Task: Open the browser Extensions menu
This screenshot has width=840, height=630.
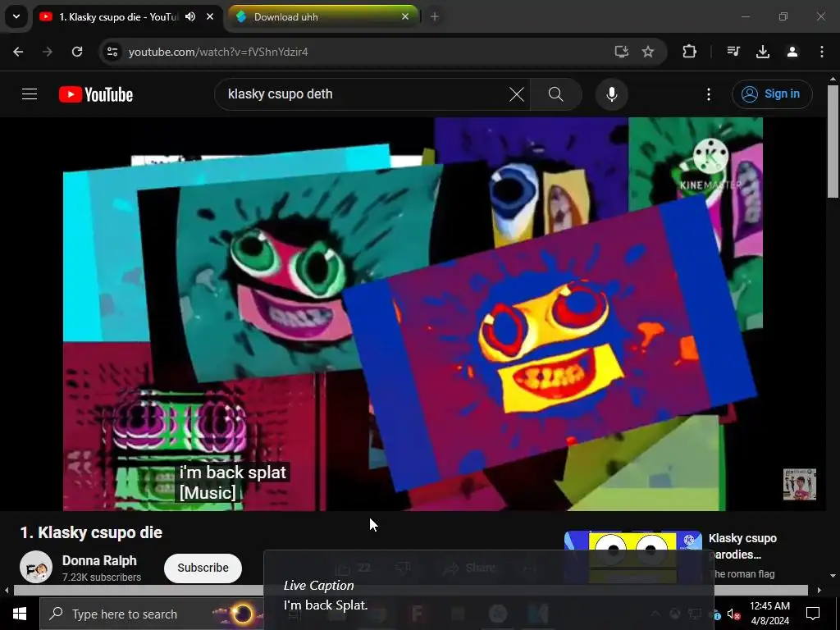Action: [689, 52]
